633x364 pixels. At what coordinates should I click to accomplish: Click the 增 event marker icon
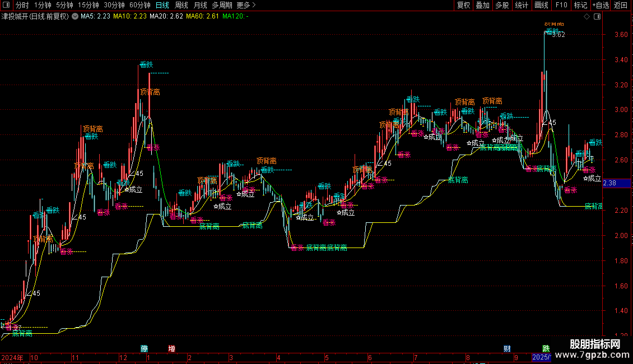click(x=171, y=349)
